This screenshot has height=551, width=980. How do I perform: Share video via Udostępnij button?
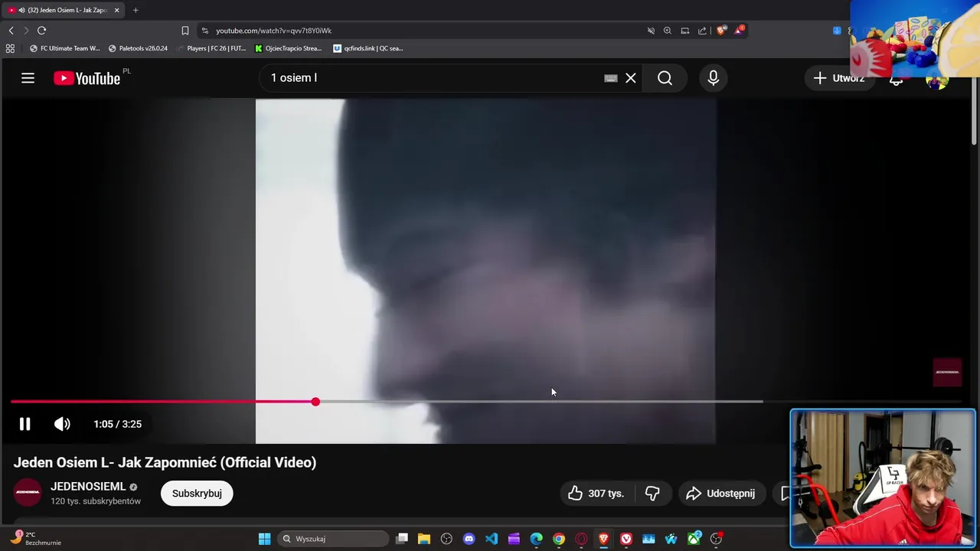tap(721, 494)
